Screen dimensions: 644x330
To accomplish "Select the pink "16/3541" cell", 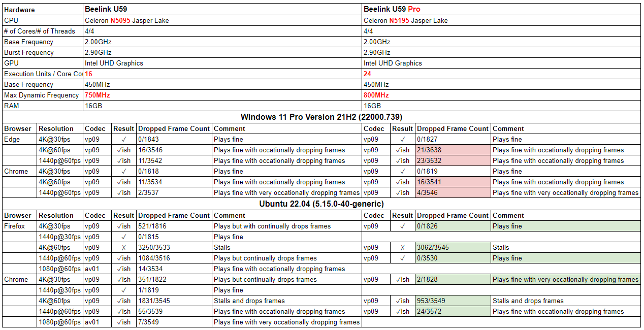I will coord(454,182).
